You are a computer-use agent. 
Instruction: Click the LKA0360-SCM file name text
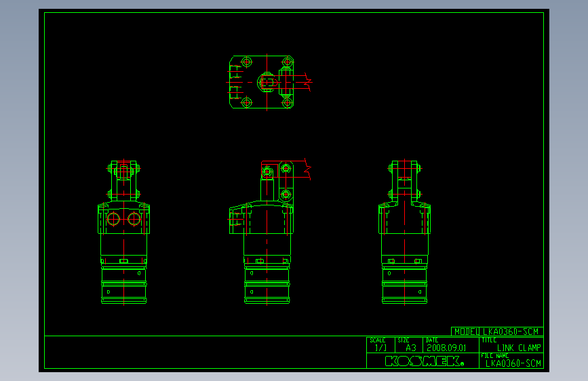tap(513, 363)
